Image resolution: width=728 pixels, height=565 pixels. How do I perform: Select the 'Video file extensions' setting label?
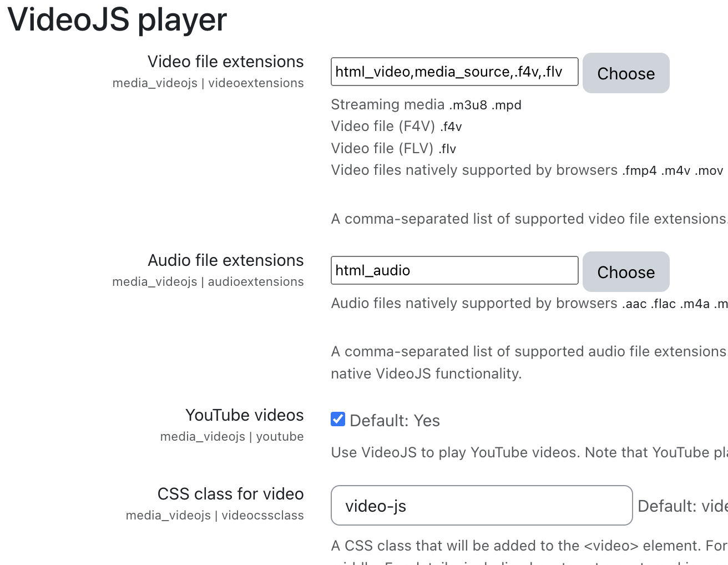coord(226,62)
